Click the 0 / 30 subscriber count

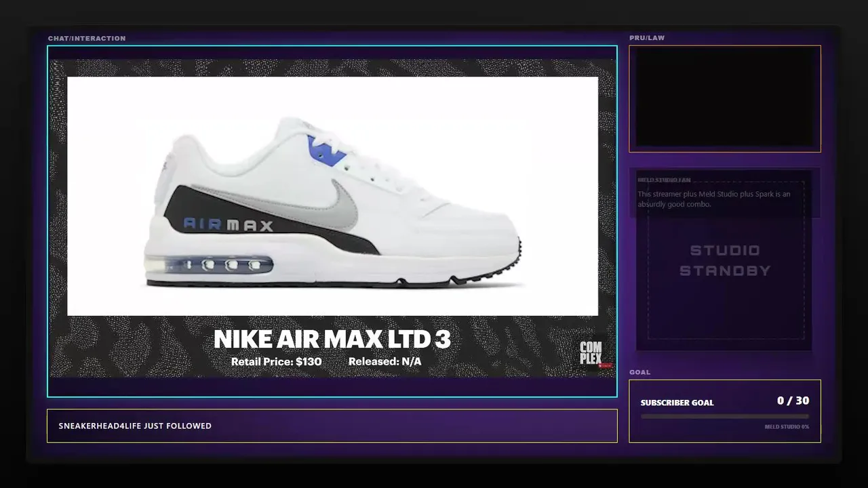coord(793,401)
